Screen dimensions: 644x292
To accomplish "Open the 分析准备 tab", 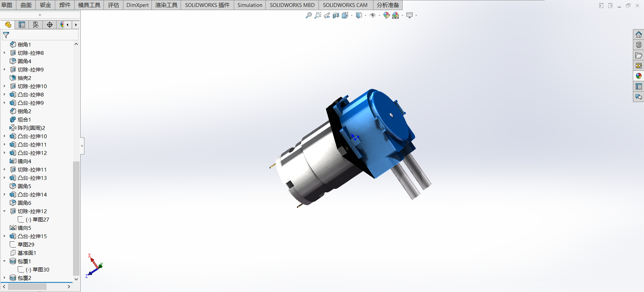I will 388,5.
